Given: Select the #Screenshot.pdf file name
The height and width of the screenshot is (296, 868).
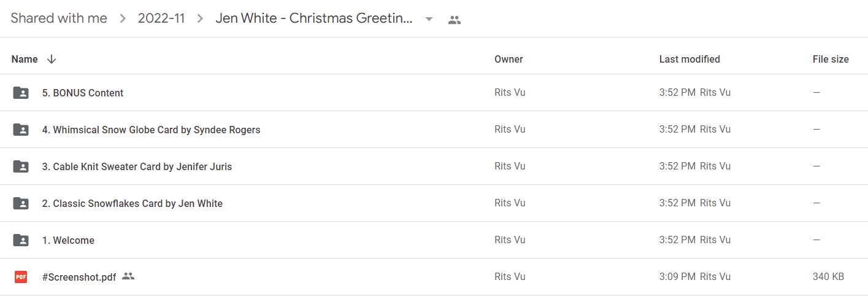Looking at the screenshot, I should (x=79, y=277).
